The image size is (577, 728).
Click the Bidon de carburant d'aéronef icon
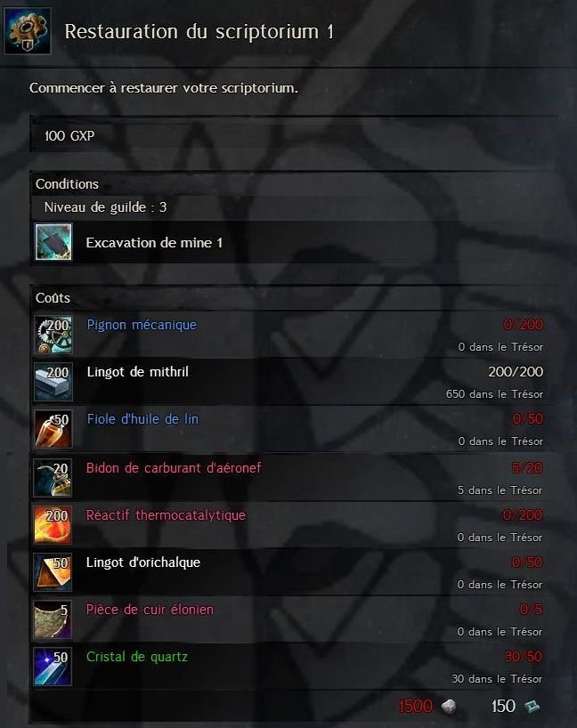pyautogui.click(x=53, y=478)
